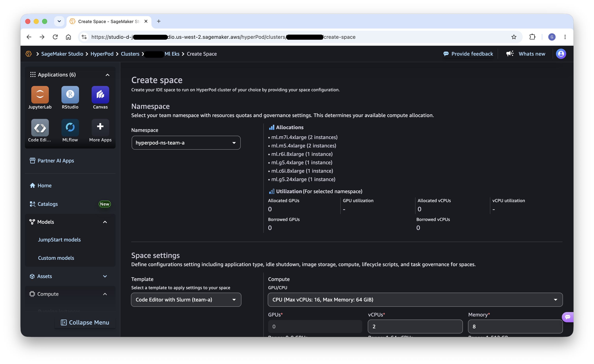
Task: Click the ml.c6i.8xlarge (1 instance) allocation
Action: (x=302, y=171)
